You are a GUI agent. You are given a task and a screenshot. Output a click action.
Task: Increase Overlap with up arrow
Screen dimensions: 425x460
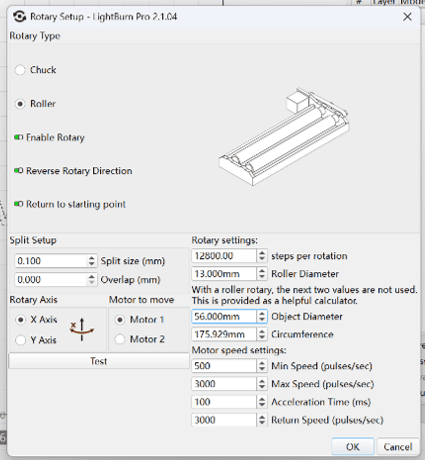tap(92, 276)
